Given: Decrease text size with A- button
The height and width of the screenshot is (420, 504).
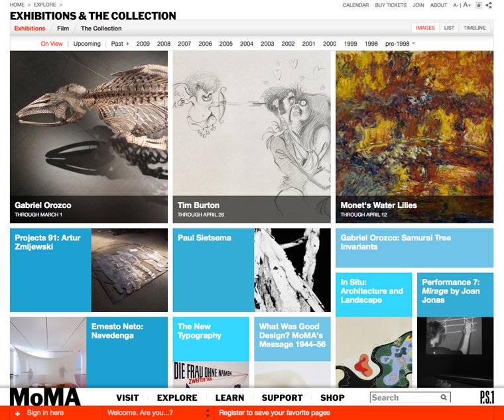Looking at the screenshot, I should (456, 5).
